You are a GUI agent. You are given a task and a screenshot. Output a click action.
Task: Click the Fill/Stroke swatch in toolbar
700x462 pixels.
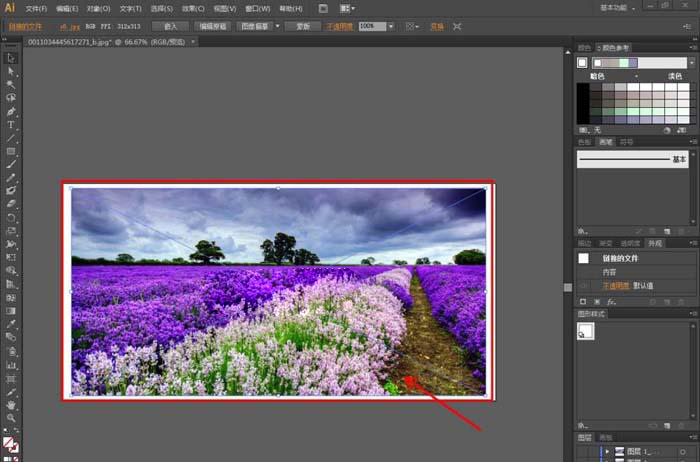10,443
